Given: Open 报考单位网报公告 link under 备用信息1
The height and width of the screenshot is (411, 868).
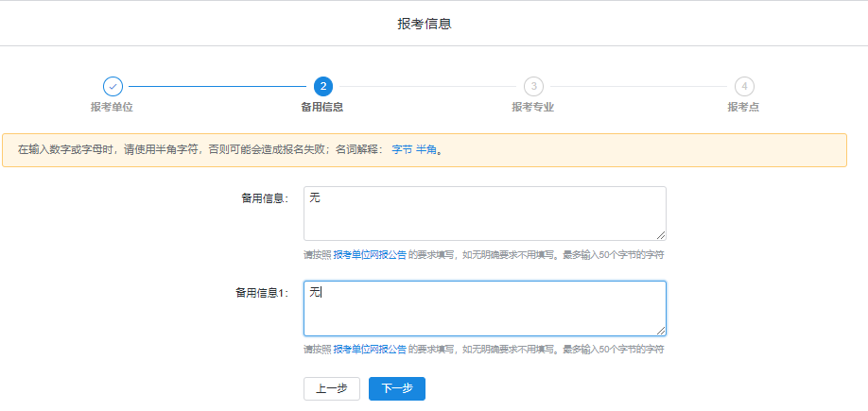Looking at the screenshot, I should click(370, 349).
